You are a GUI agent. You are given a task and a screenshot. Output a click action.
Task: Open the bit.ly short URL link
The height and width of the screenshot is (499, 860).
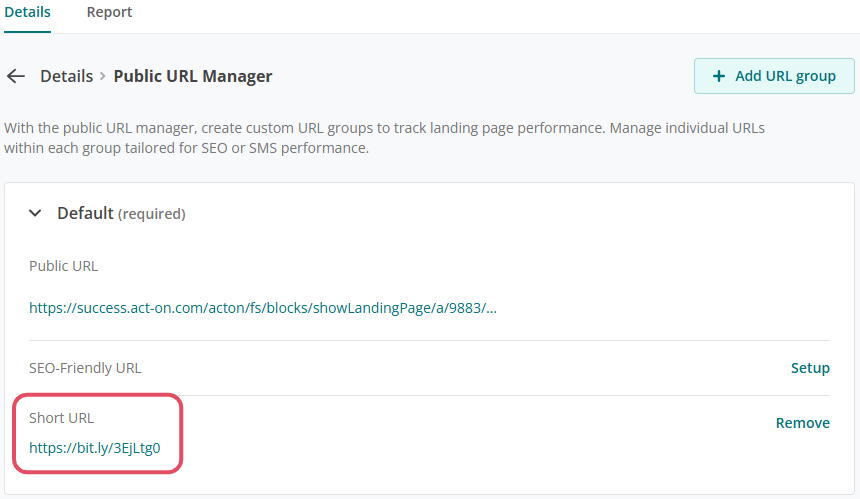coord(94,448)
